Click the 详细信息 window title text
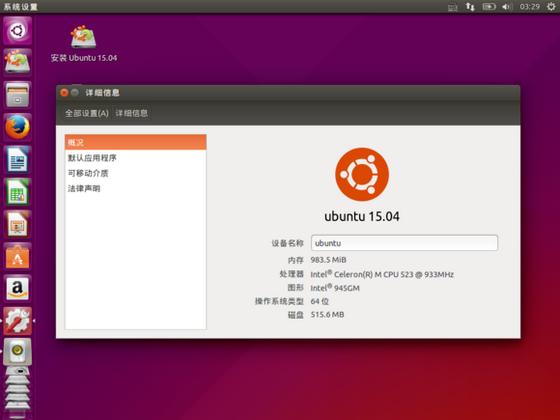Viewport: 560px width, 420px height. (102, 93)
